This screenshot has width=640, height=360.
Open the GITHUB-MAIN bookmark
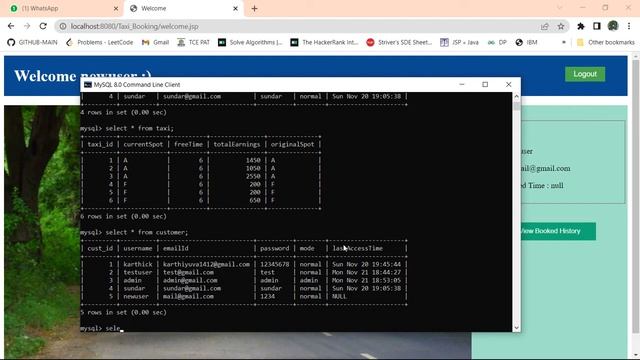pos(33,42)
